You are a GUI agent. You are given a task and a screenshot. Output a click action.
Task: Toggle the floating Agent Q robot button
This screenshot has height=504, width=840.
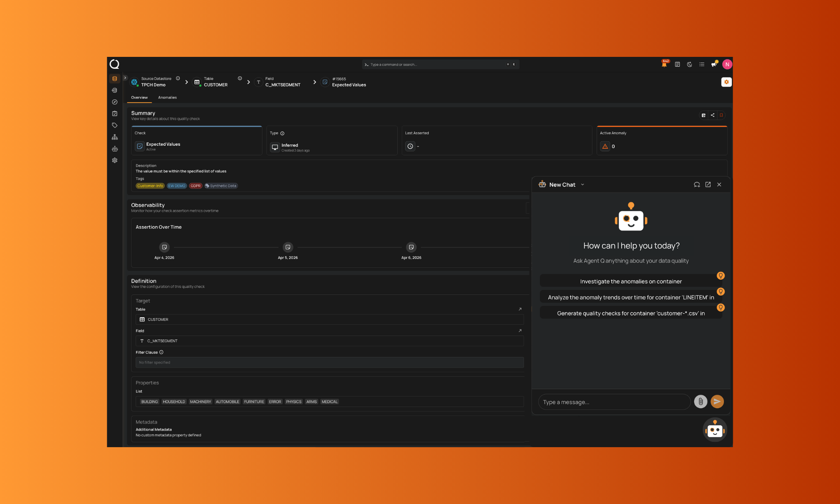click(x=714, y=430)
